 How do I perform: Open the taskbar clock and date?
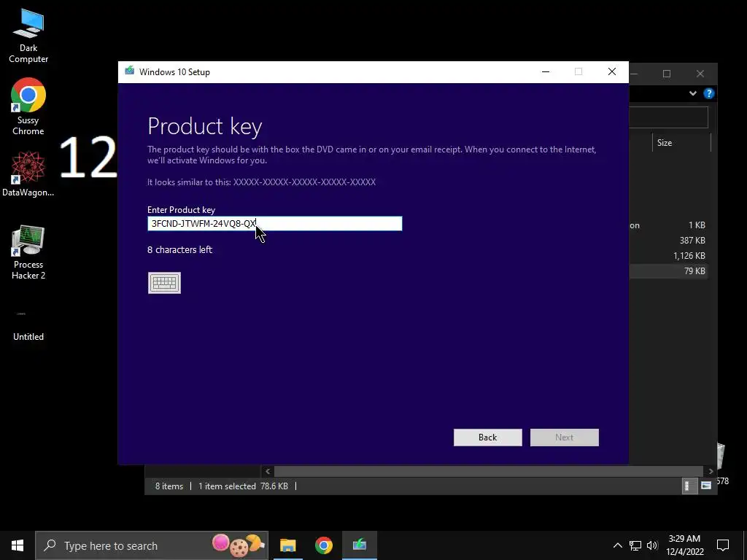(684, 545)
